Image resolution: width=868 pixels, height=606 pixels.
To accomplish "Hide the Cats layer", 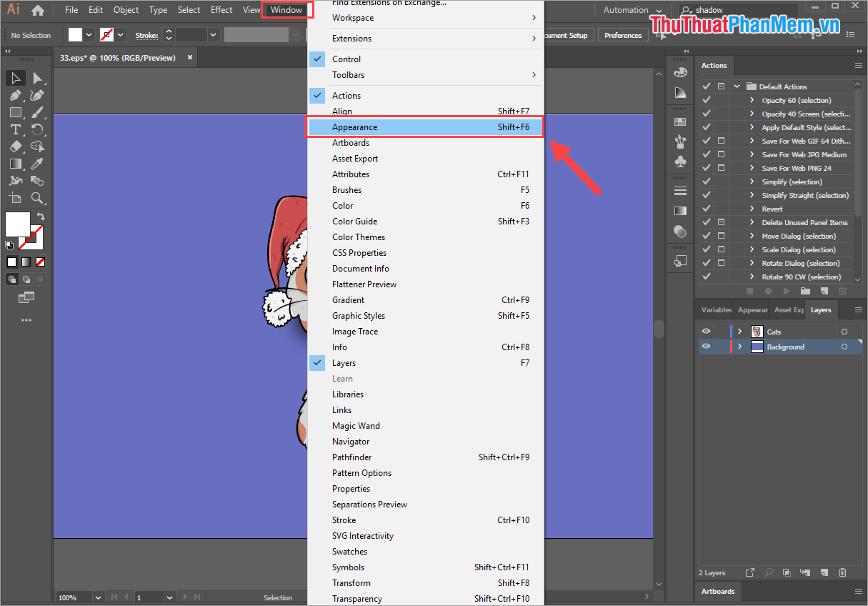I will pyautogui.click(x=705, y=331).
